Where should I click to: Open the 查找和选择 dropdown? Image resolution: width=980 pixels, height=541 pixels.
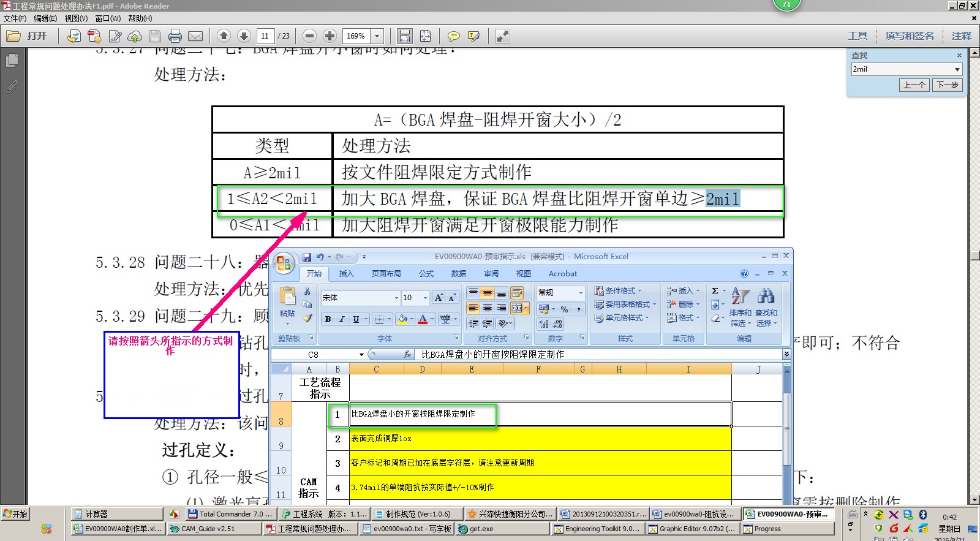pyautogui.click(x=766, y=307)
